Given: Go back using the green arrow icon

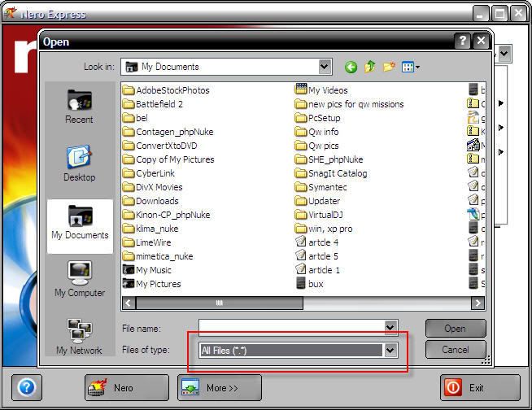Looking at the screenshot, I should pyautogui.click(x=351, y=67).
